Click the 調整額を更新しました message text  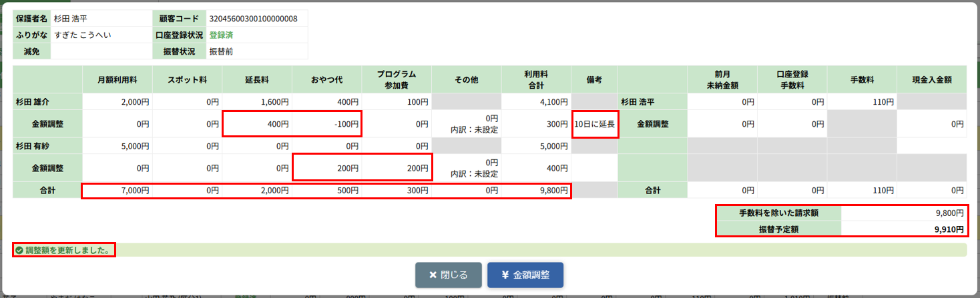click(67, 250)
